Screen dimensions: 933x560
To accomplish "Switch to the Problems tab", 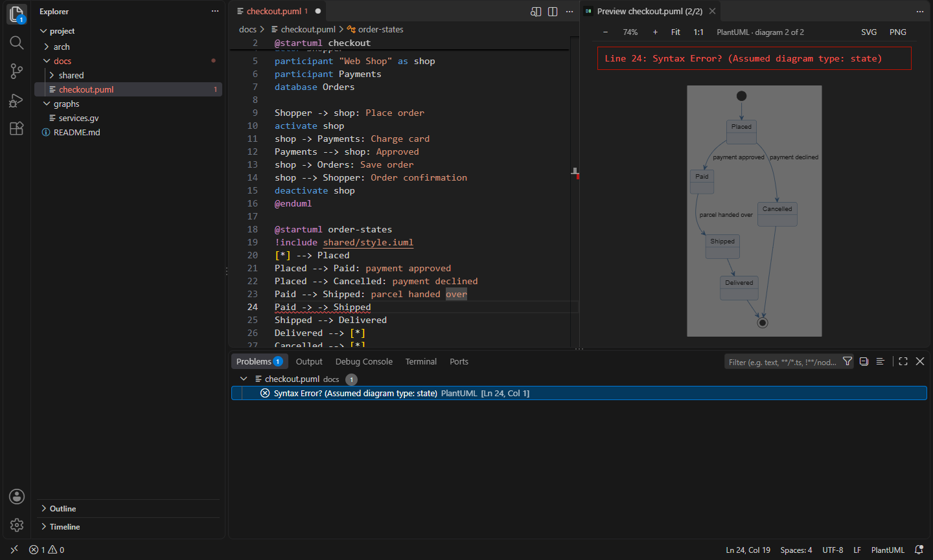I will pyautogui.click(x=259, y=361).
